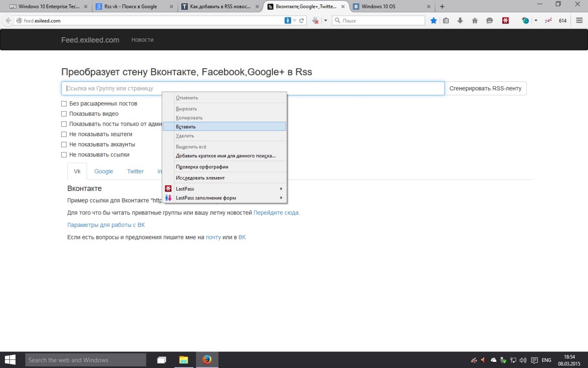Check 'Не показывать хештеги' option
The width and height of the screenshot is (588, 368).
point(64,134)
